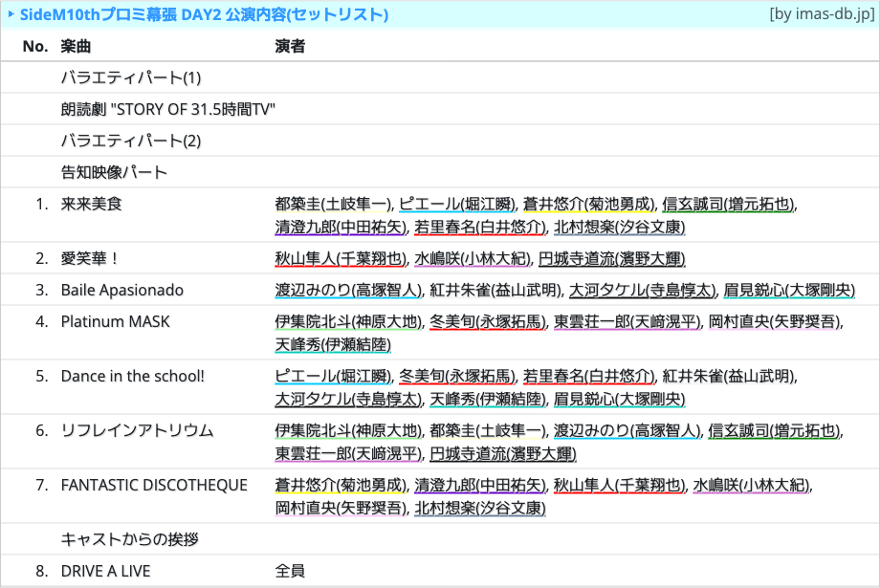Open 蒼井悠介(菊池勇成) in FANTASTIC DISCOTHEQUE row
This screenshot has width=880, height=588.
pos(341,485)
